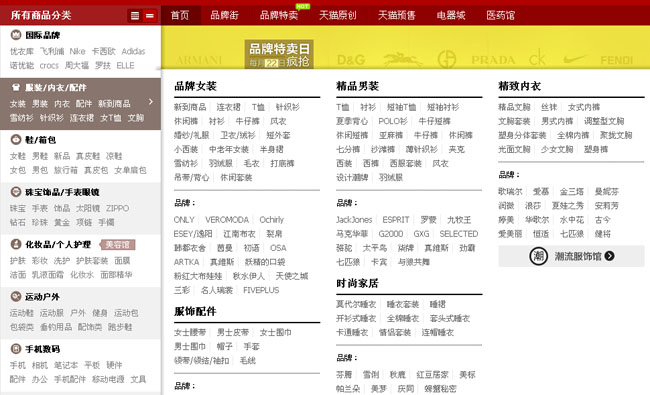The width and height of the screenshot is (650, 395).
Task: Click the 运动户外 category icon
Action: pyautogui.click(x=16, y=296)
